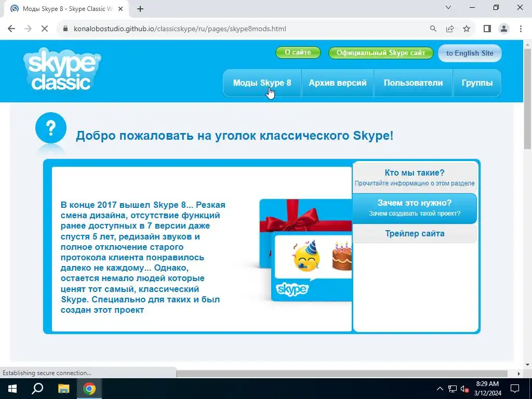Click the horizontal page scrollbar
Screen dimensions: 532x399
pos(342,373)
